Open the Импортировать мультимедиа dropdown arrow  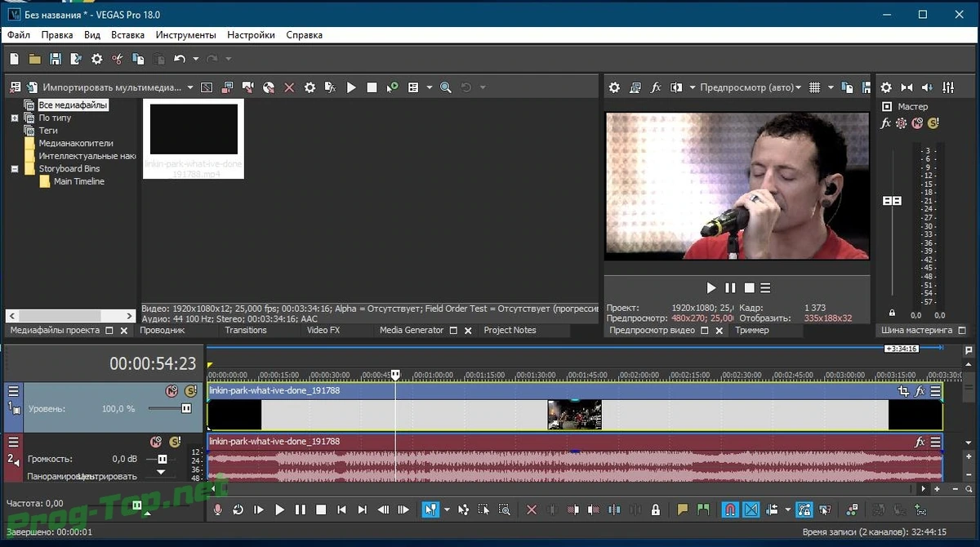pos(190,87)
